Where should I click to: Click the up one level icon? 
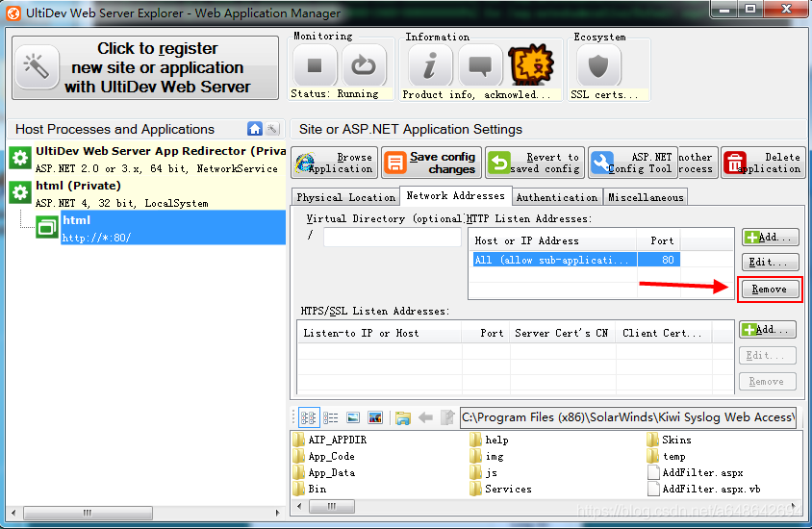coord(447,417)
